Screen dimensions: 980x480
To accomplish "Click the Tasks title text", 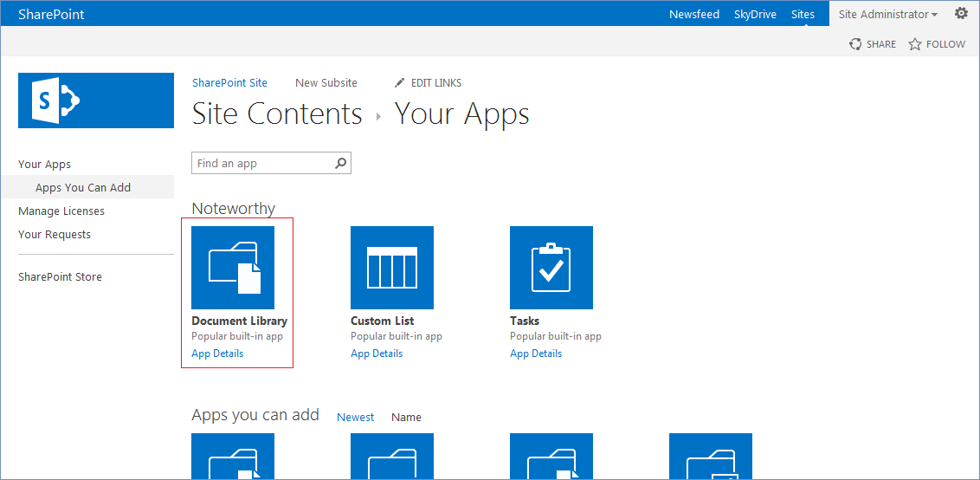I will pyautogui.click(x=525, y=321).
